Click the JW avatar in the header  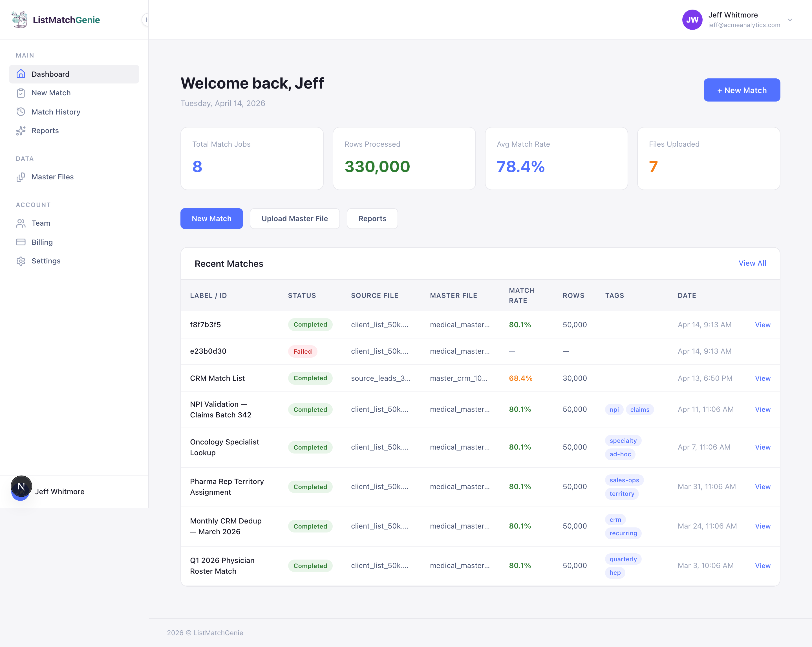click(x=693, y=19)
